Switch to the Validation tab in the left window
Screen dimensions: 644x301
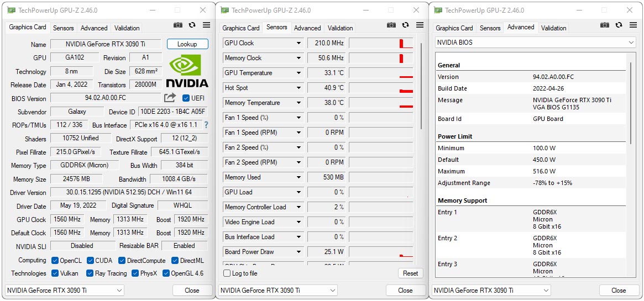coord(127,28)
